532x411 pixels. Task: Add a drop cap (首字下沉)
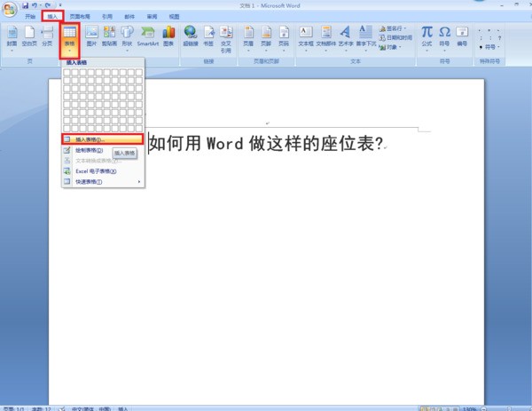(366, 38)
